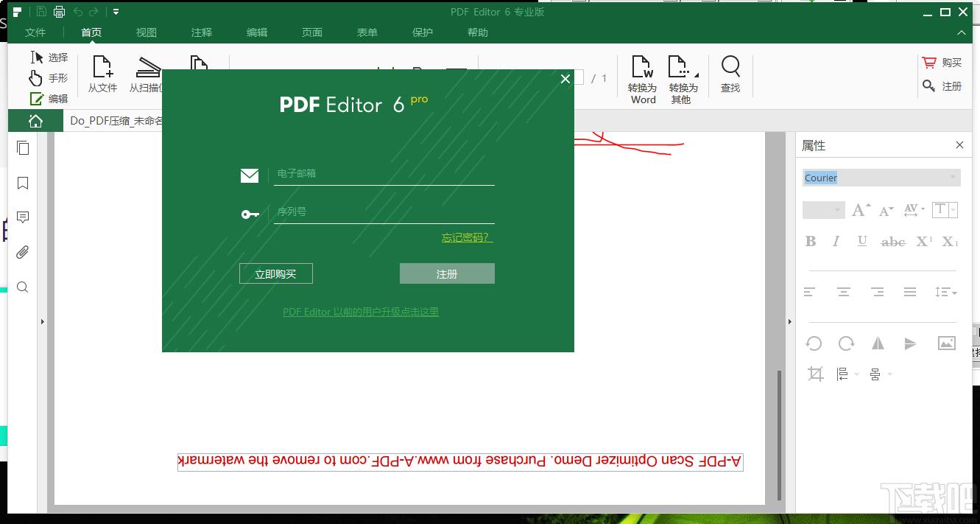Viewport: 980px width, 524px height.
Task: Toggle subscript formatting
Action: click(x=950, y=241)
